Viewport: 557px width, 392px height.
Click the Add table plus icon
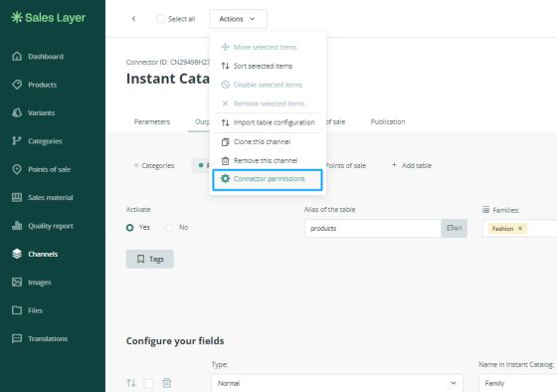(394, 165)
